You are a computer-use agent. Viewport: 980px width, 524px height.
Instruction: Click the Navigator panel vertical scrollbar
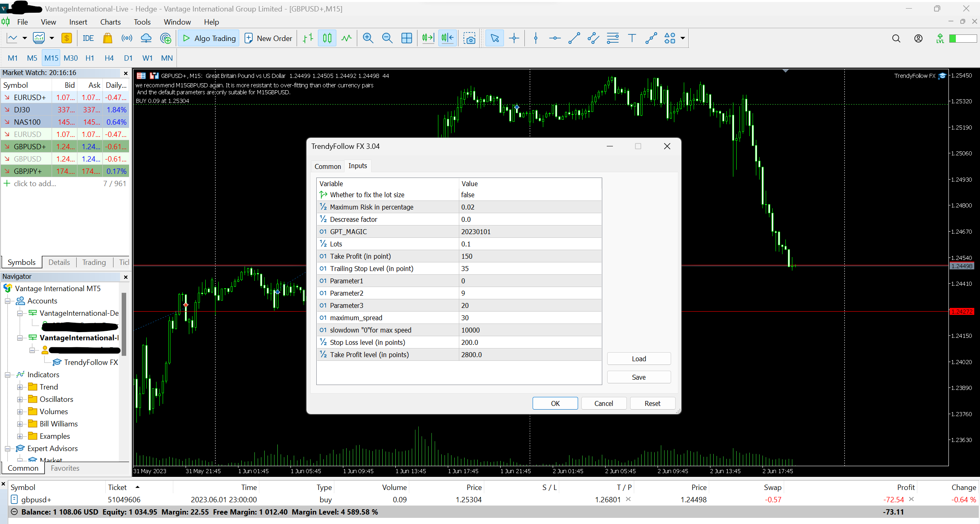[124, 324]
